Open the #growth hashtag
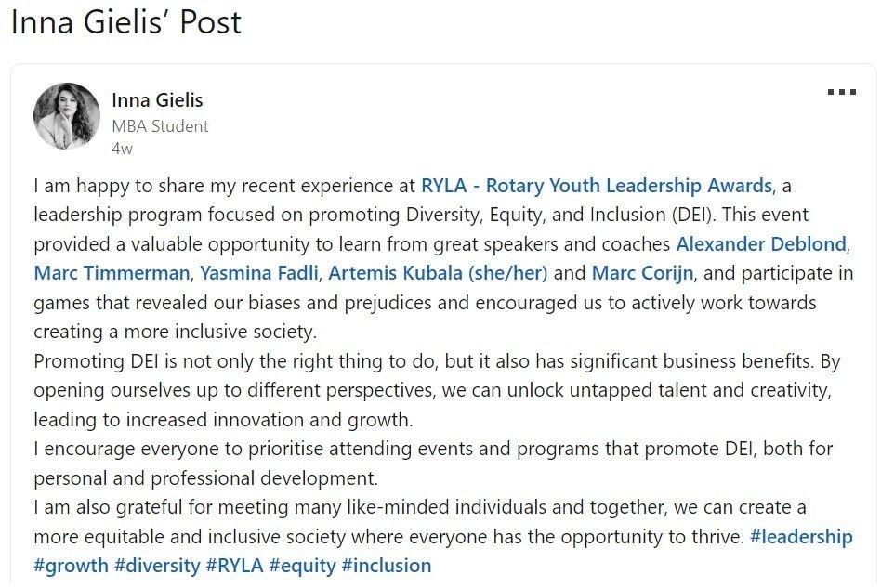 tap(71, 566)
